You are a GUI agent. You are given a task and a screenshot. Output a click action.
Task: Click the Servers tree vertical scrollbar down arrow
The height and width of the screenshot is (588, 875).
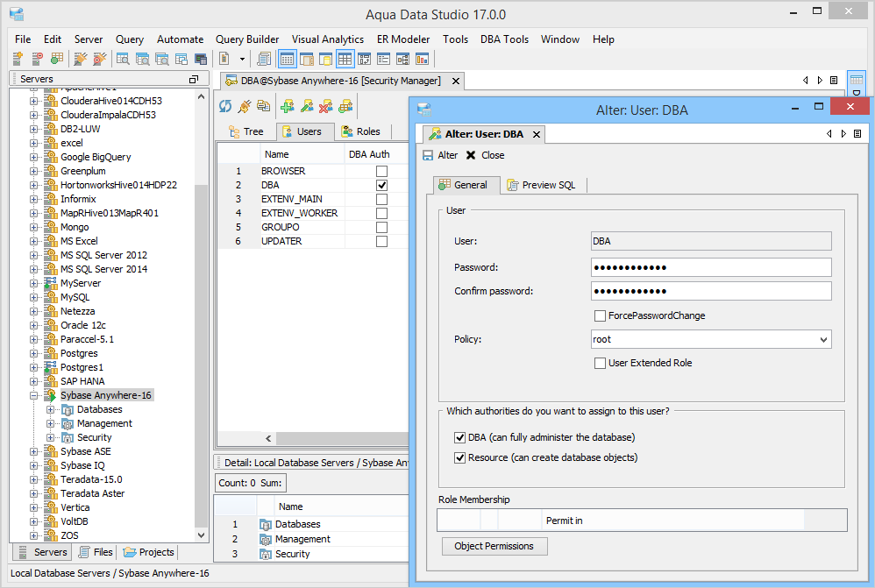(202, 535)
